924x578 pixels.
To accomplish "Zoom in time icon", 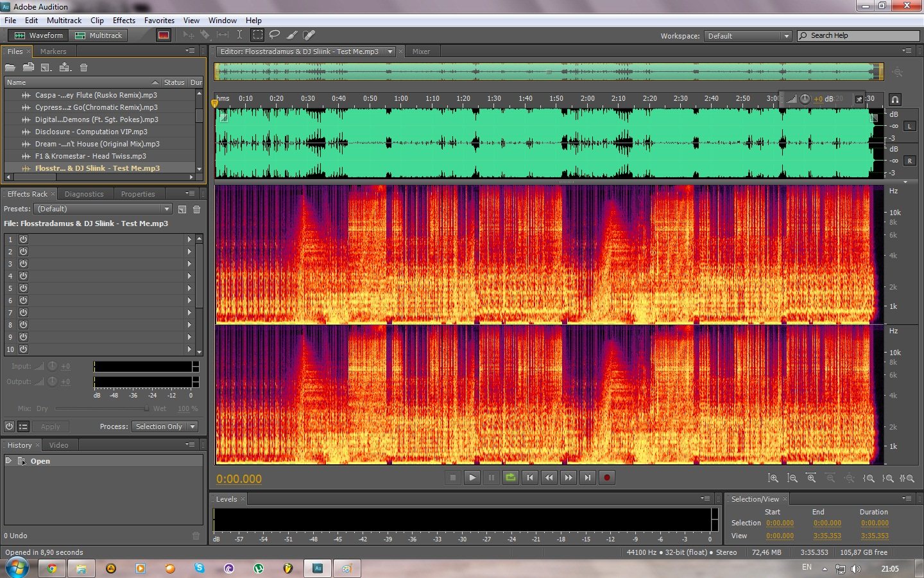I will (x=811, y=478).
